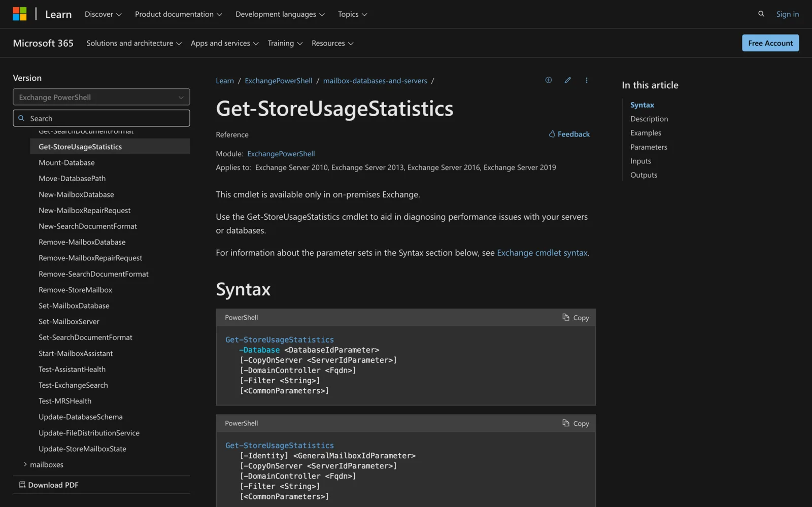Open Update-FileDistributionService in the sidebar

89,433
